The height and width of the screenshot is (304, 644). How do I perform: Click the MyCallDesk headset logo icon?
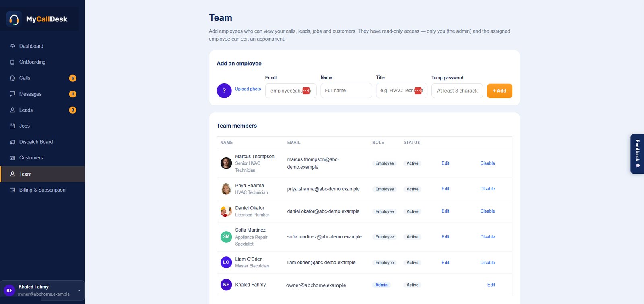click(14, 19)
